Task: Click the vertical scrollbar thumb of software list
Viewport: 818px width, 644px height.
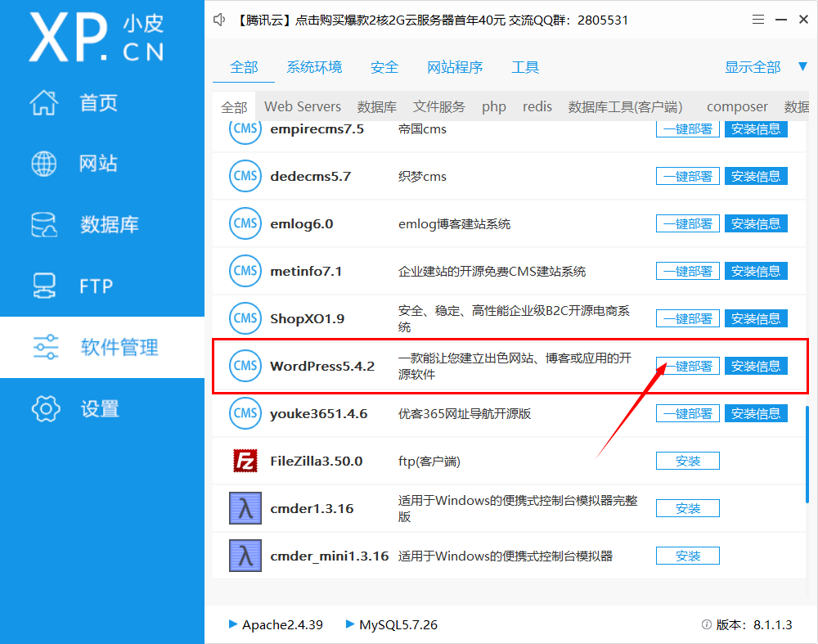Action: pos(807,454)
